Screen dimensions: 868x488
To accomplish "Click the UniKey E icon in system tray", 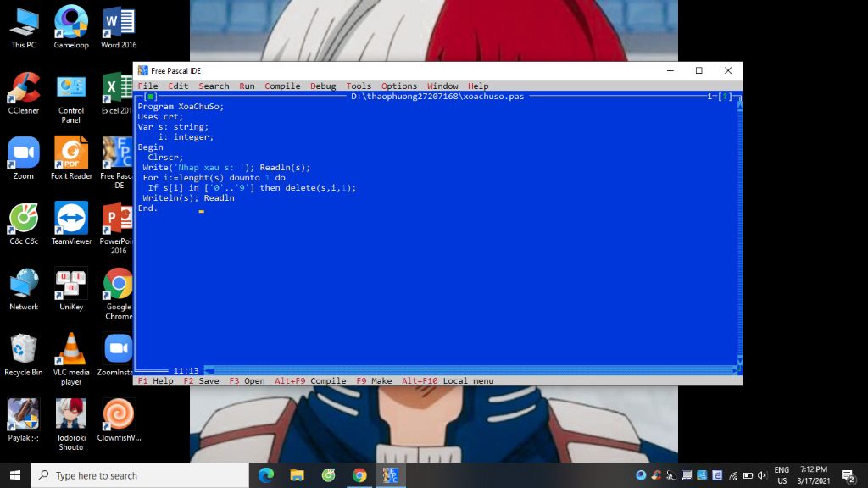I will (717, 475).
